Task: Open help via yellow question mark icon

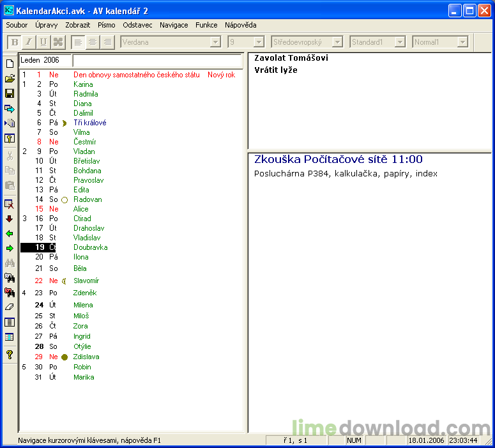Action: click(10, 355)
